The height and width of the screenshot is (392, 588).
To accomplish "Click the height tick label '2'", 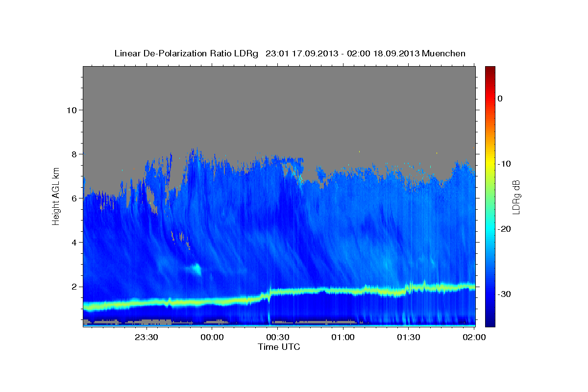I will (74, 287).
